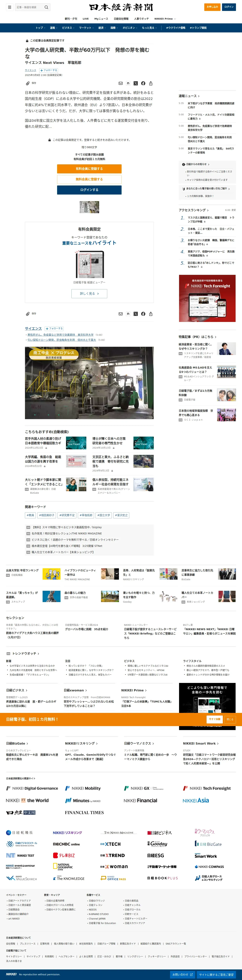
Task: Click the NIKKEI GX logo
Action: 144,788
